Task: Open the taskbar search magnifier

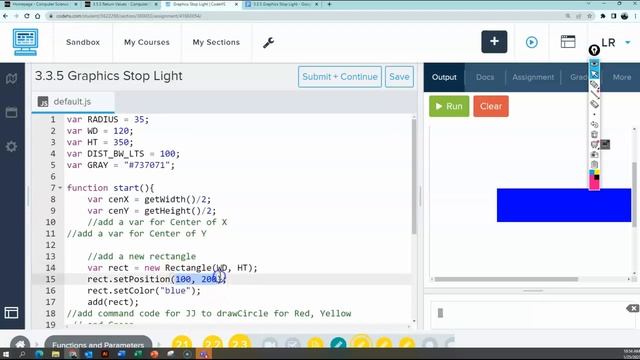Action: point(22,354)
